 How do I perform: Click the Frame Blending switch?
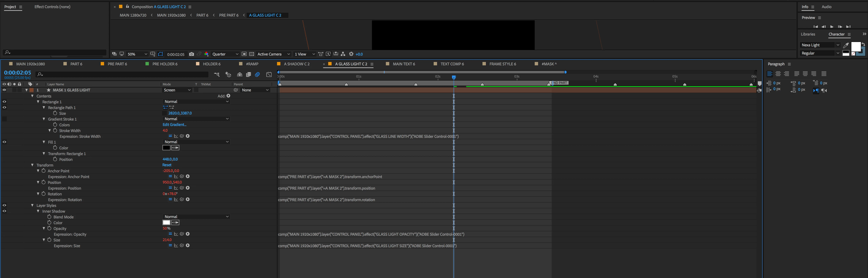click(x=249, y=74)
